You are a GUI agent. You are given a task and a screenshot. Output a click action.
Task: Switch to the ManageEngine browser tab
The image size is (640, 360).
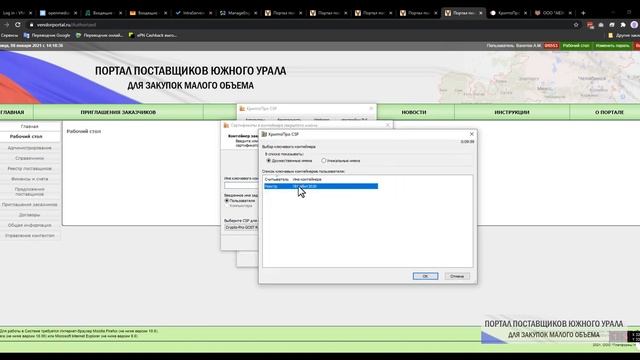237,13
